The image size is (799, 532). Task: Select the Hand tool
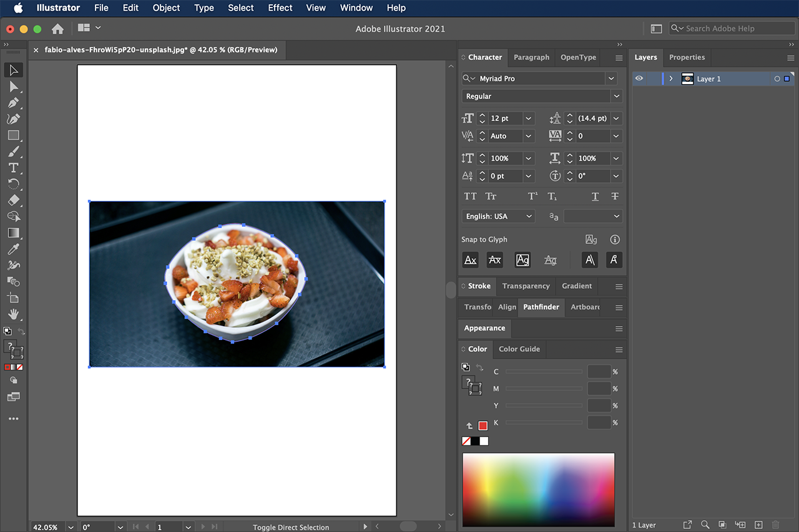tap(14, 314)
